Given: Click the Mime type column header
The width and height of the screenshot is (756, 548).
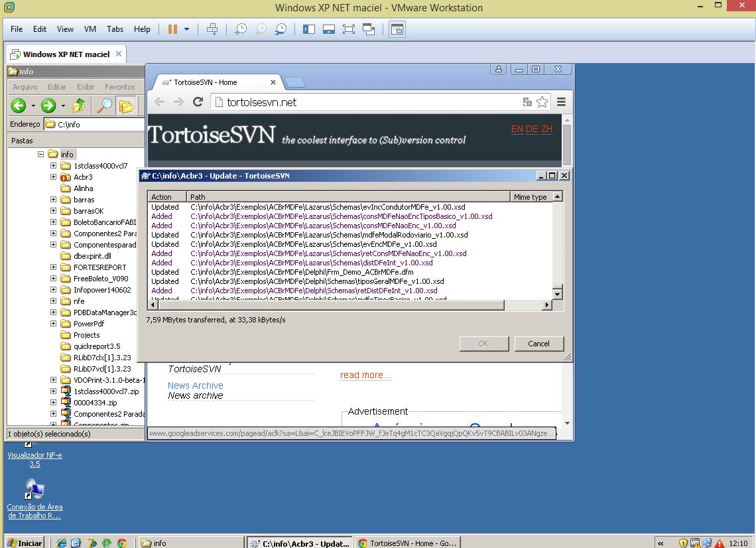Looking at the screenshot, I should pos(531,197).
